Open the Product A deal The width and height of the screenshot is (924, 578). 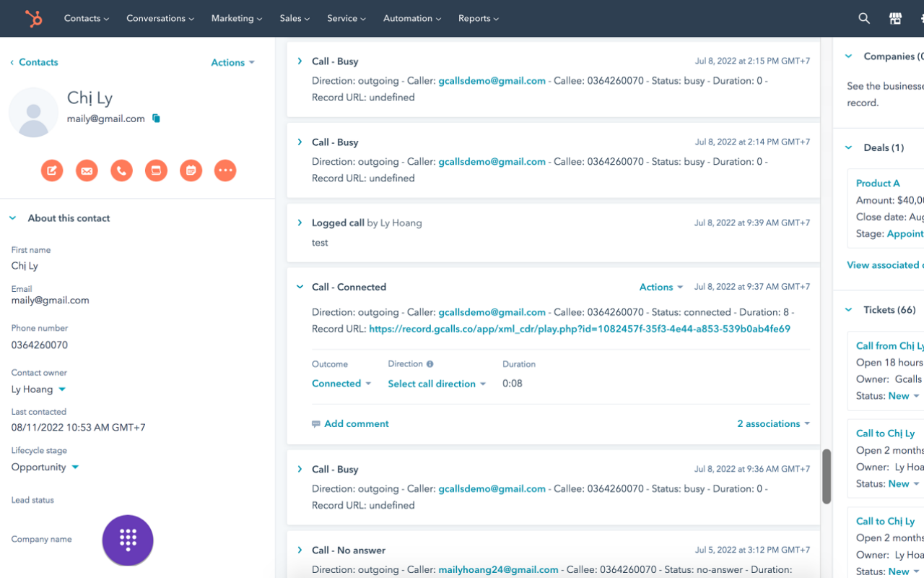click(878, 184)
